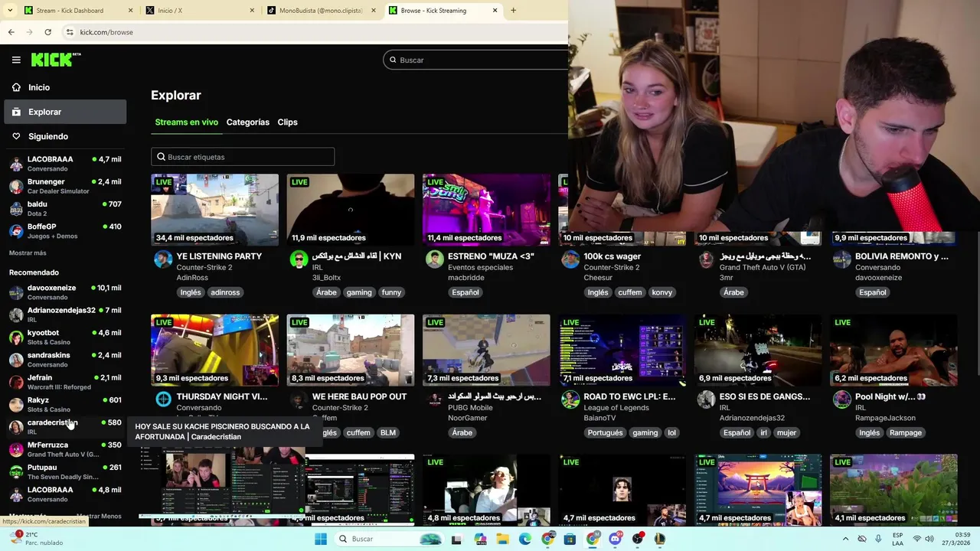Open Jefrain recommended channel
Viewport: 980px width, 551px height.
click(x=65, y=382)
